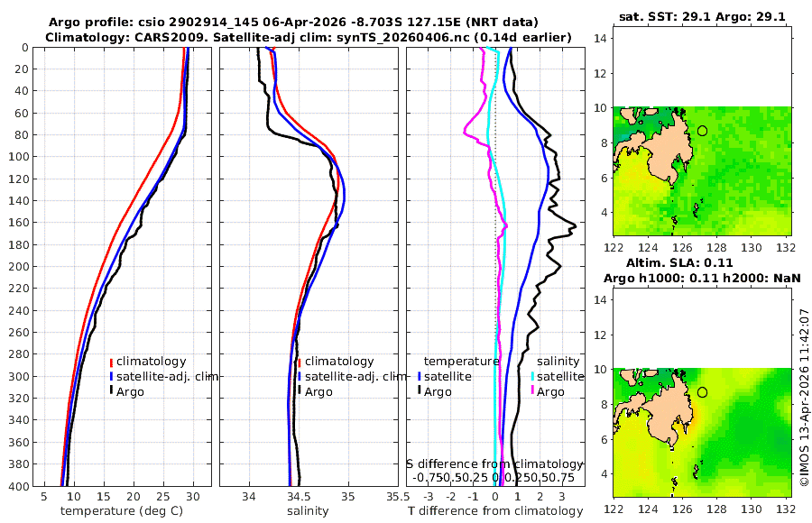
Task: Click black temperature-difference peak near 160 m
Action: point(574,225)
